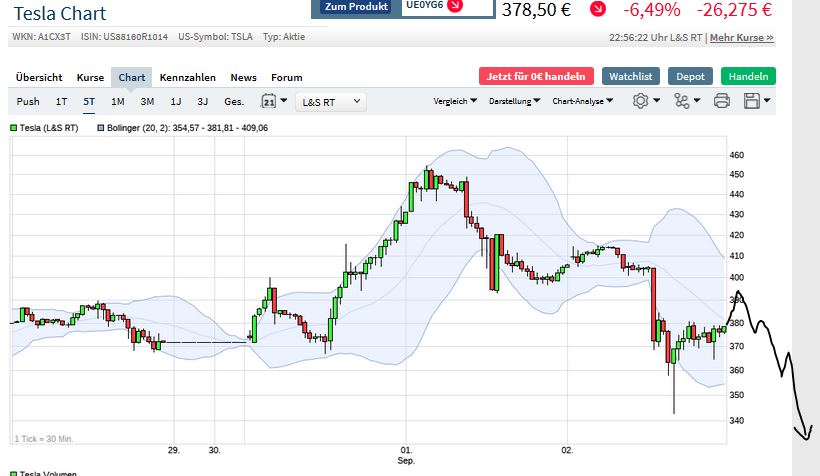This screenshot has width=820, height=476.
Task: Switch to the Kurse tab
Action: click(90, 77)
